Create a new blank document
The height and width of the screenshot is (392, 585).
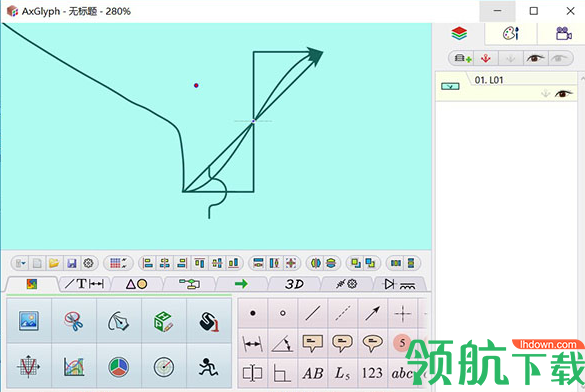[x=37, y=263]
